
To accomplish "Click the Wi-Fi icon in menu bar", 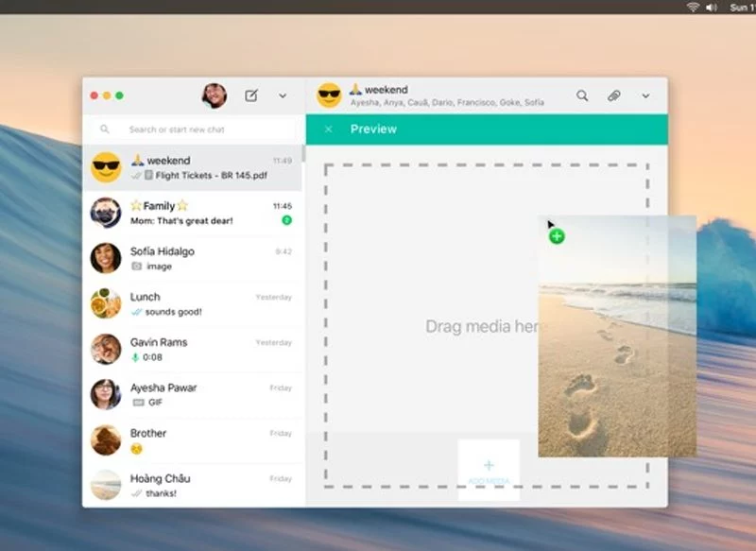I will 693,7.
